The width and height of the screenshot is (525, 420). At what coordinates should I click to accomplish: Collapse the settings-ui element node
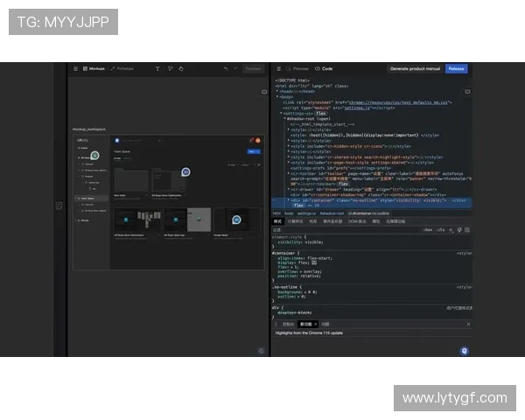click(x=281, y=113)
